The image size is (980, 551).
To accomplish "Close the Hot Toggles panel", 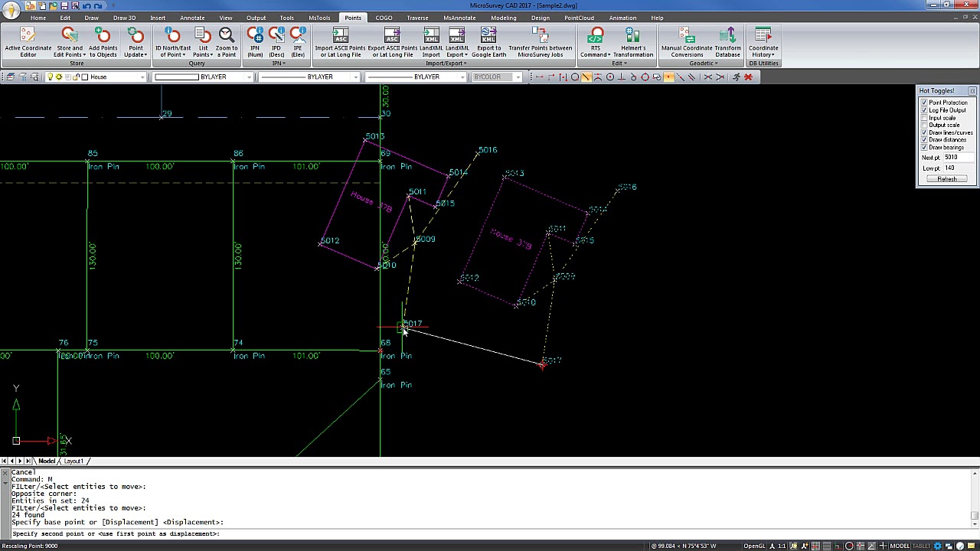I will pos(972,91).
